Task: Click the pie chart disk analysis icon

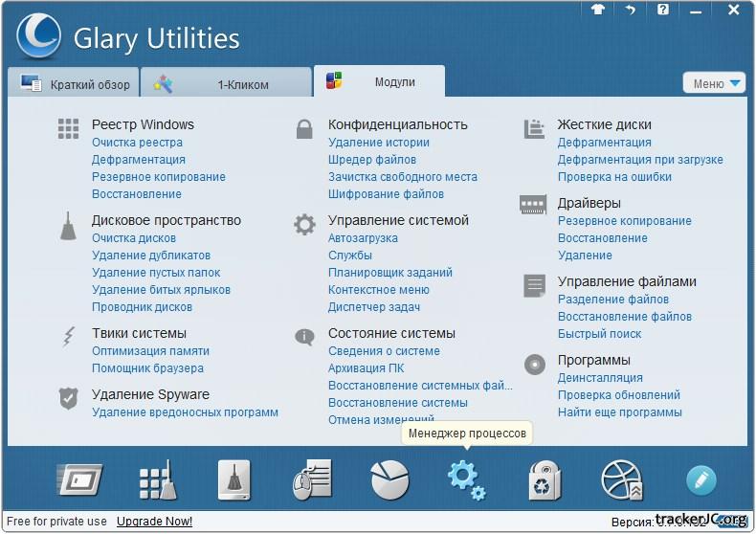Action: click(389, 480)
